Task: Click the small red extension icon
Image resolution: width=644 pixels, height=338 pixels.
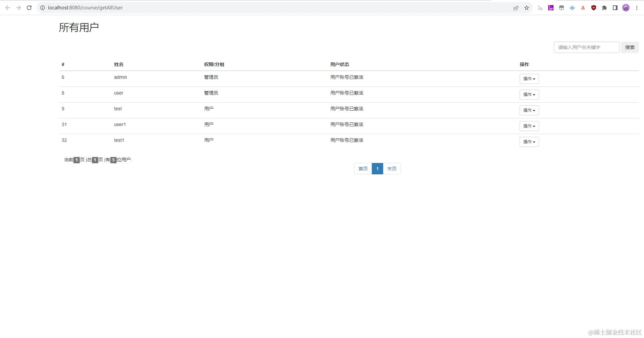Action: click(583, 8)
